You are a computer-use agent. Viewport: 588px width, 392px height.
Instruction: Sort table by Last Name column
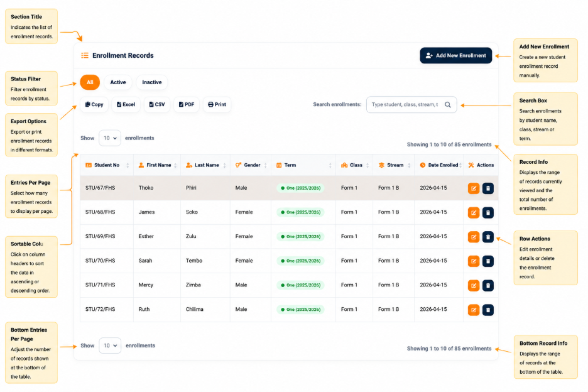pos(205,165)
